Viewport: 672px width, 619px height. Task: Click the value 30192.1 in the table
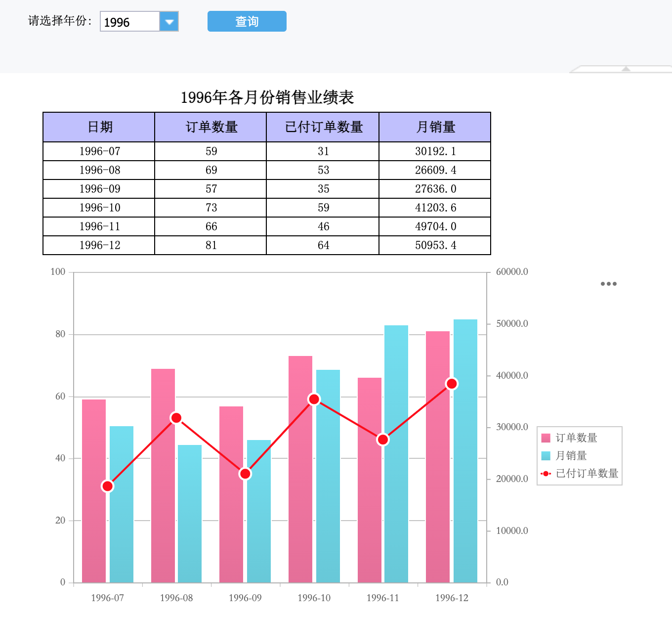coord(435,151)
